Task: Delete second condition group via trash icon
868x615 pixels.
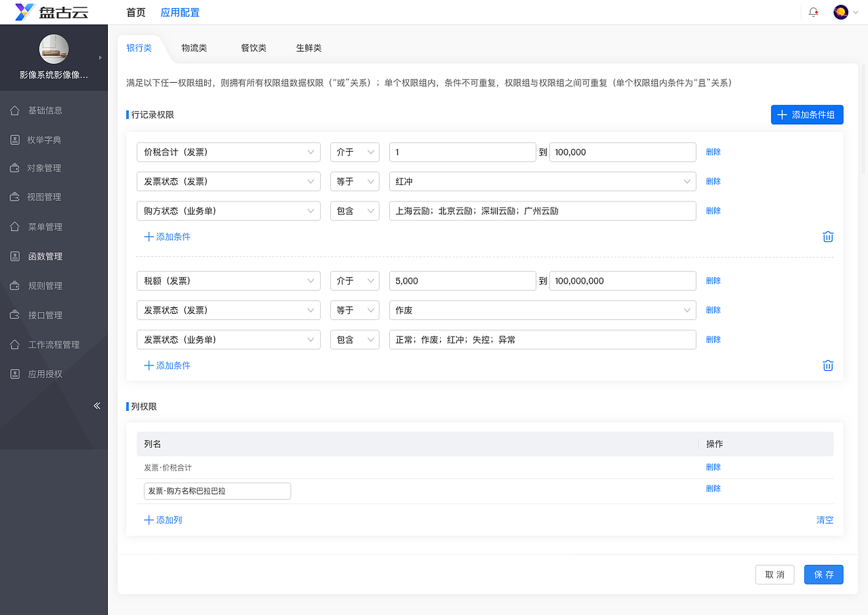Action: click(828, 365)
